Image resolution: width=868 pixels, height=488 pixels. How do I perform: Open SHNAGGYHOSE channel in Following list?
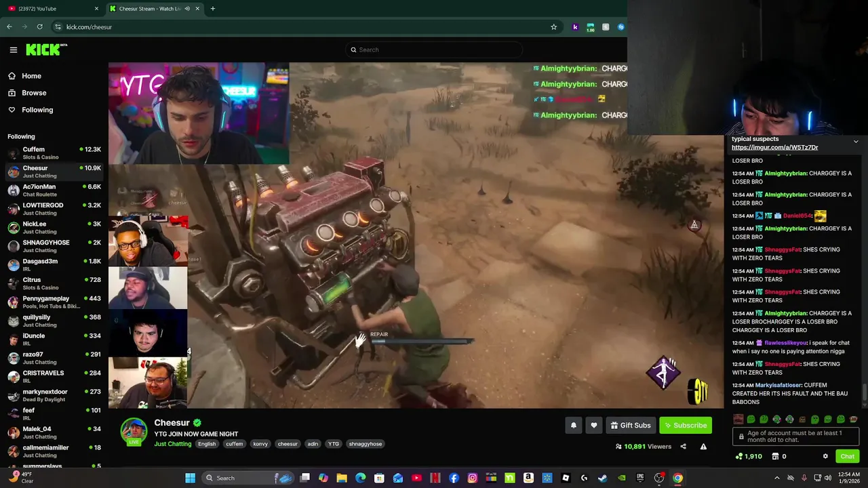54,246
